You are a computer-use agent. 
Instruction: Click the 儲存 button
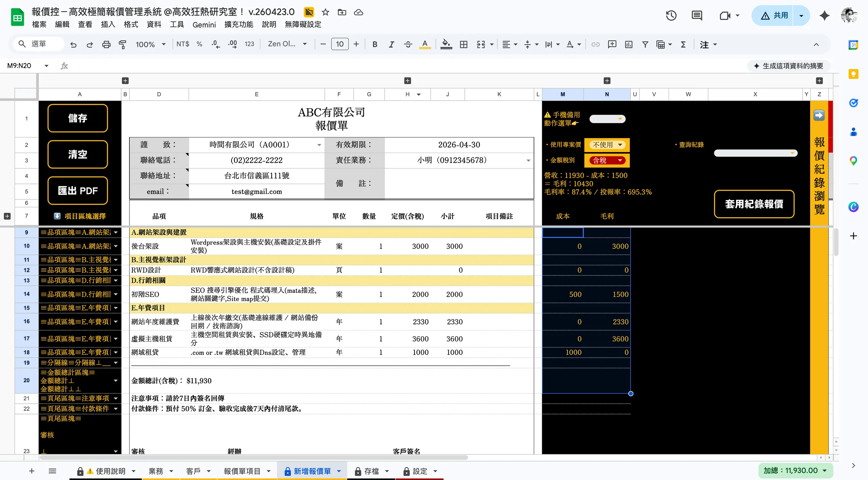(78, 118)
